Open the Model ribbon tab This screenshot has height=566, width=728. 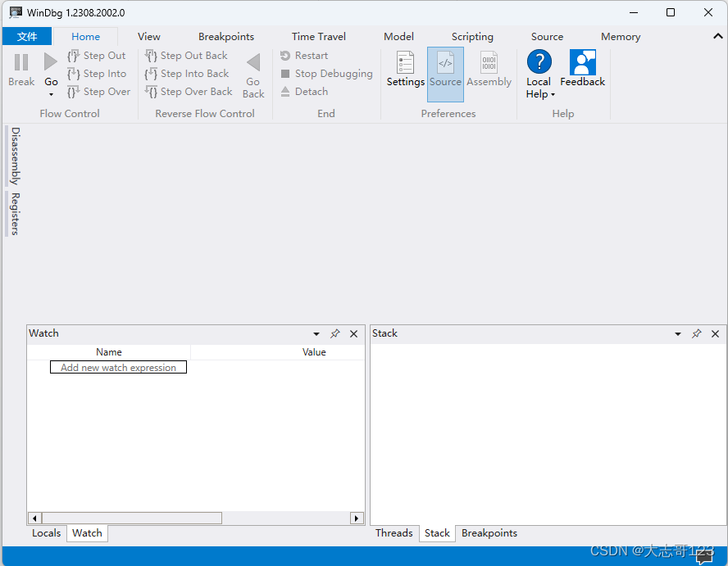click(398, 37)
